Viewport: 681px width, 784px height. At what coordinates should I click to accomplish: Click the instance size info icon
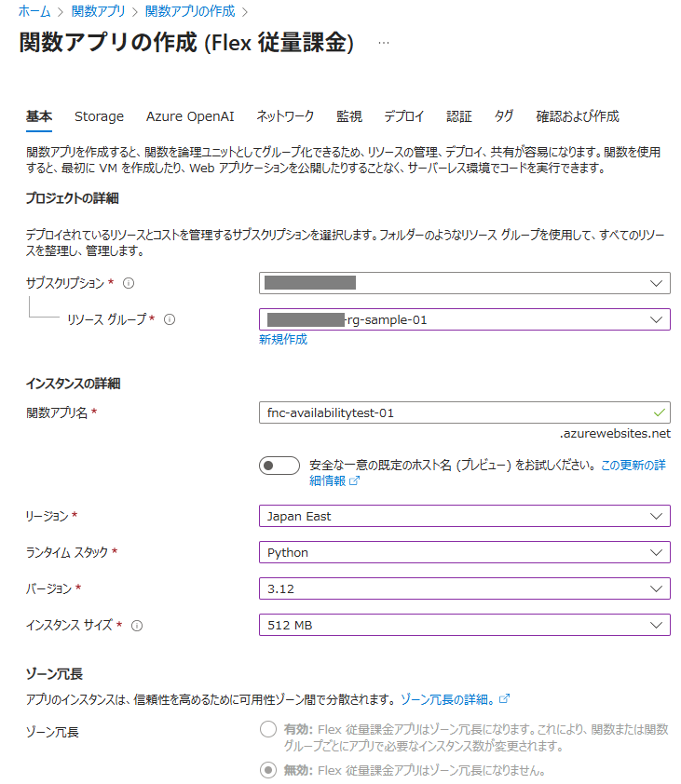tap(137, 626)
